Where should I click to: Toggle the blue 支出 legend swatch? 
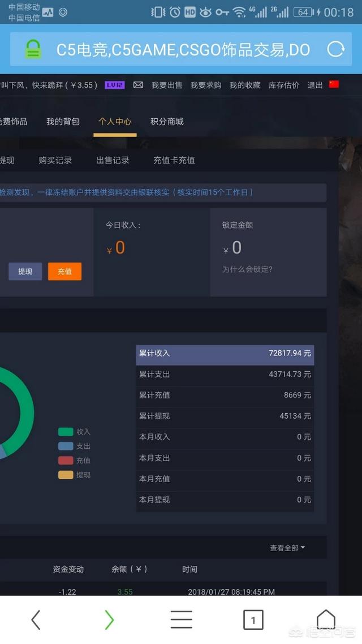tap(66, 446)
